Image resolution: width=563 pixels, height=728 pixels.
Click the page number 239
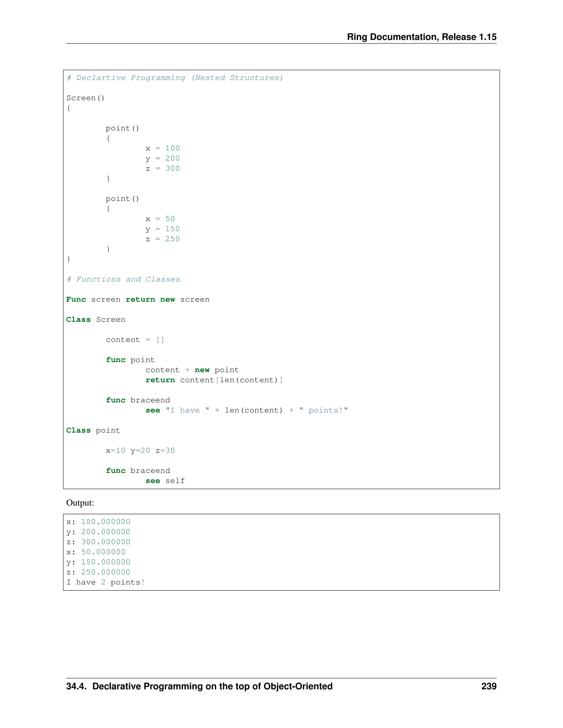[x=489, y=686]
